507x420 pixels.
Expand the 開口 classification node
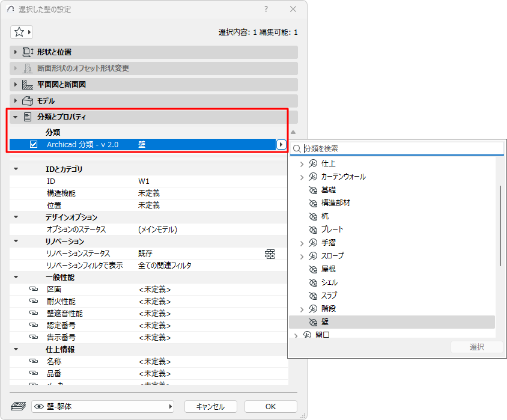[296, 335]
